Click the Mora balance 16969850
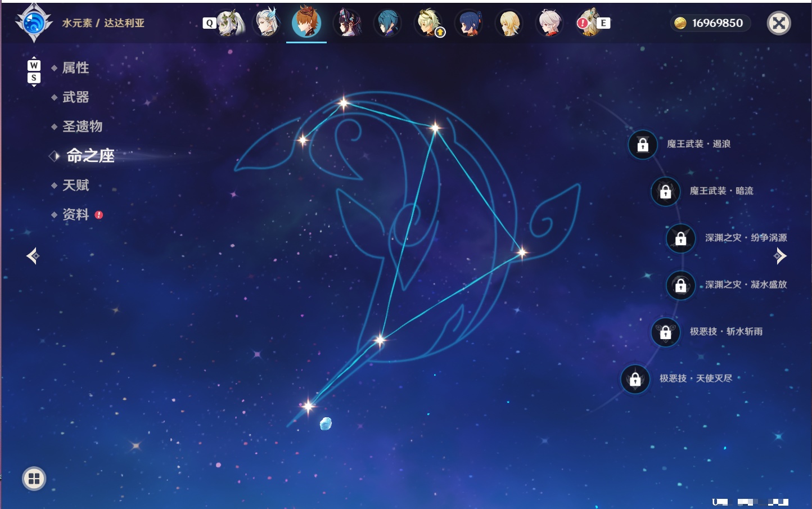The width and height of the screenshot is (812, 509). [x=711, y=23]
